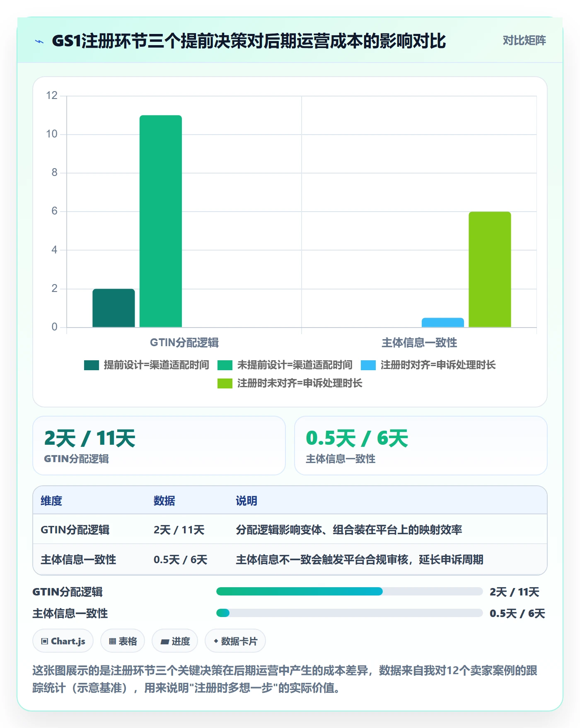Click the 0.5天 / 6天 progress value label

pos(517,613)
